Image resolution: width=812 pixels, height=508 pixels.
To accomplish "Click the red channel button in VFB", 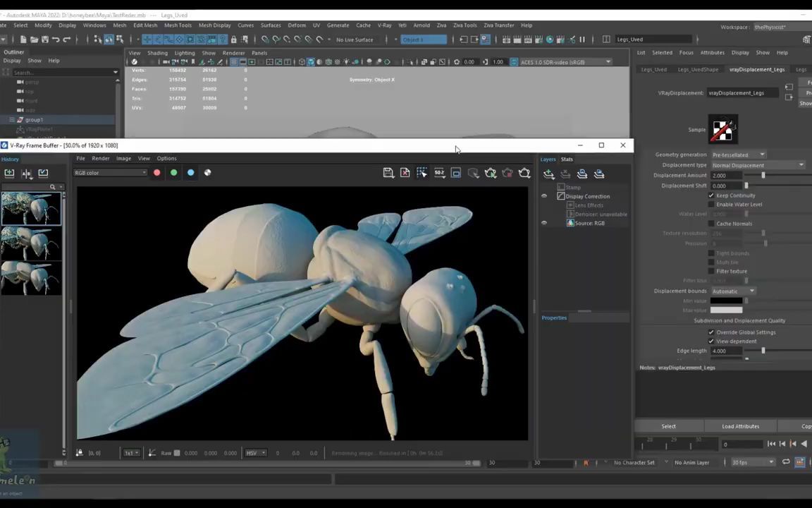I will pos(156,173).
